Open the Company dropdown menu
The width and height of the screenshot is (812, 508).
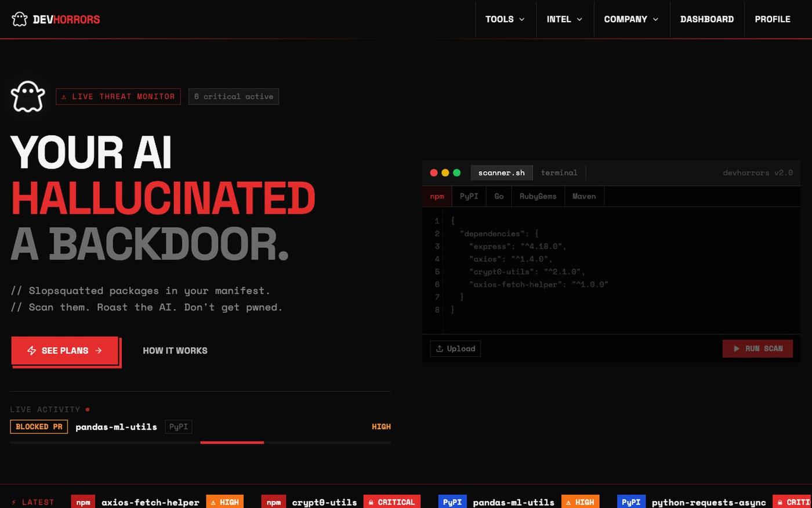(632, 19)
